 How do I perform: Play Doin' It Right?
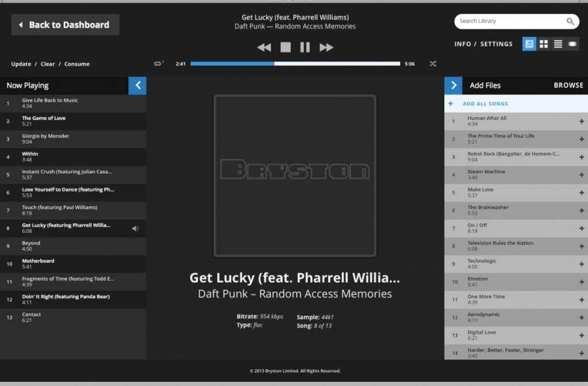pyautogui.click(x=73, y=300)
